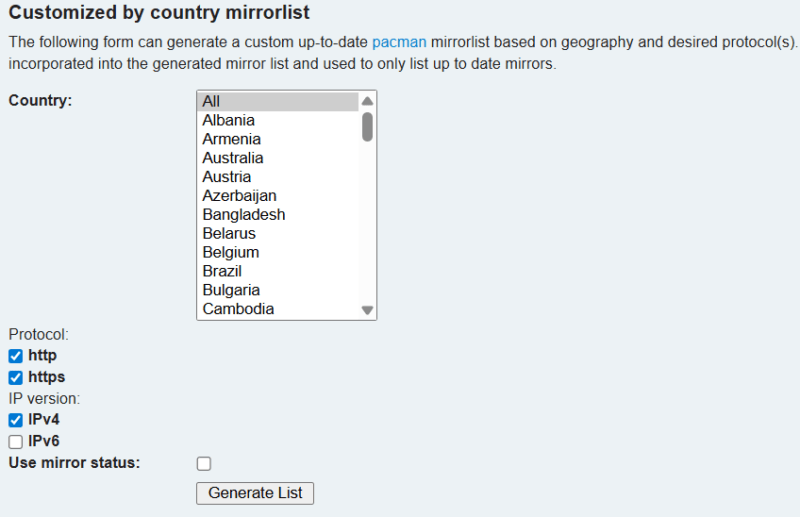This screenshot has height=517, width=800.
Task: Uncheck the https protocol checkbox
Action: (x=15, y=378)
